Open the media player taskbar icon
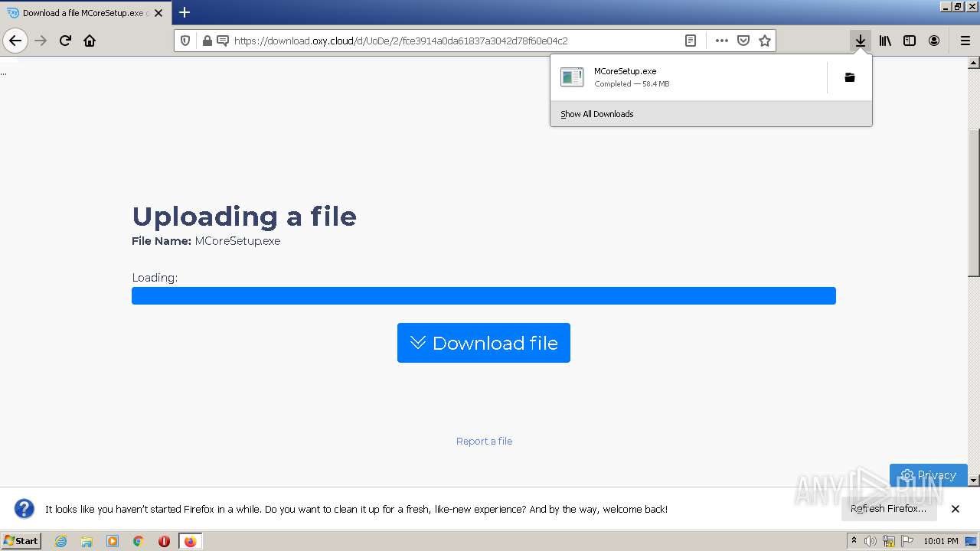Image resolution: width=980 pixels, height=551 pixels. pyautogui.click(x=113, y=541)
